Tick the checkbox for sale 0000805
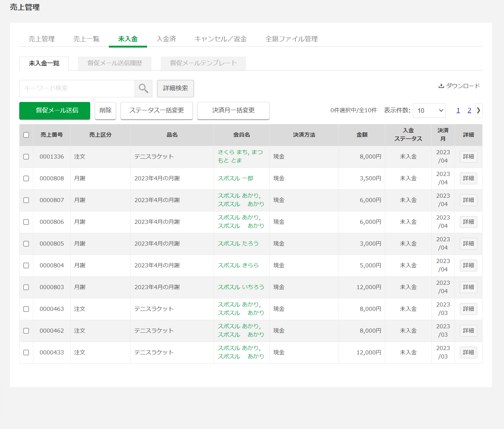Viewport: 504px width, 429px height. [26, 244]
